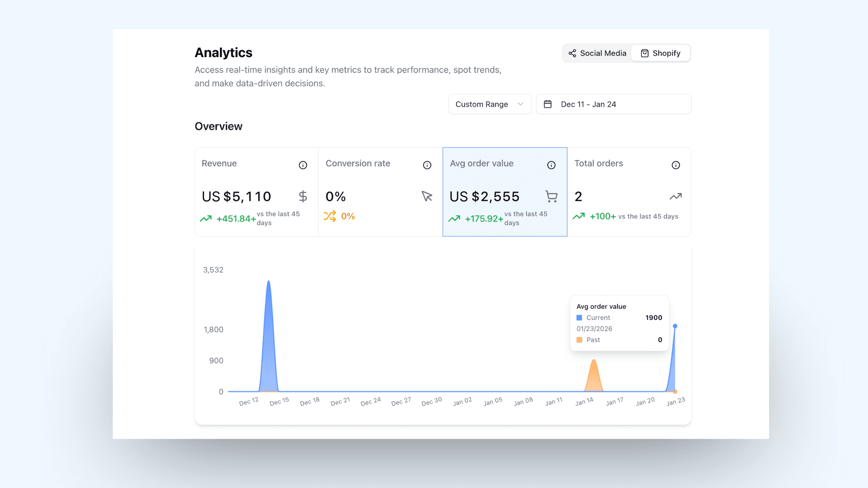Click the Total orders info icon
The image size is (868, 488).
tap(675, 165)
